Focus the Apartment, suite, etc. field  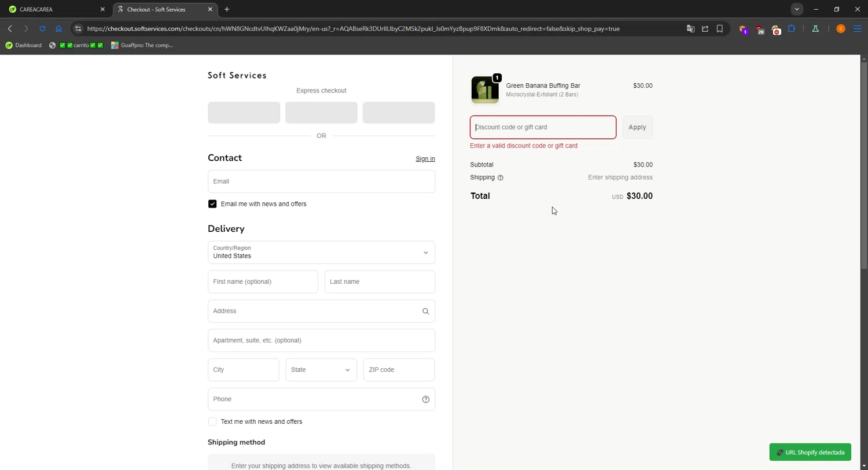321,341
